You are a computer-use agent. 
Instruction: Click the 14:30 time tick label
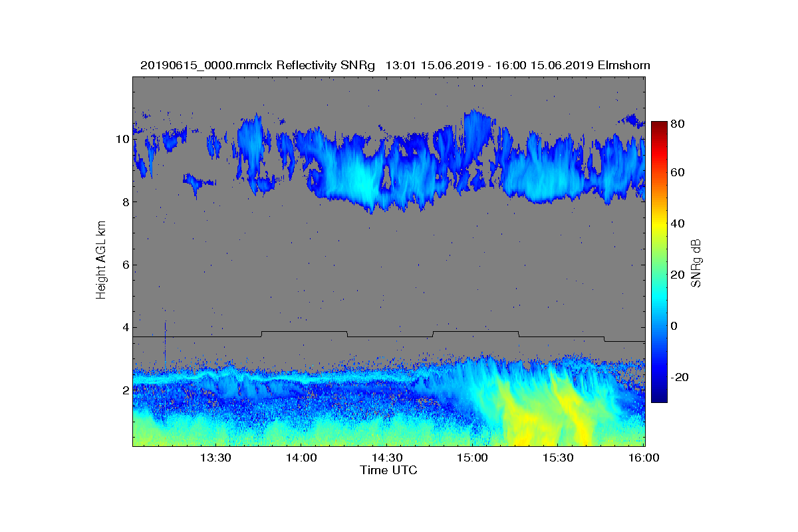386,458
